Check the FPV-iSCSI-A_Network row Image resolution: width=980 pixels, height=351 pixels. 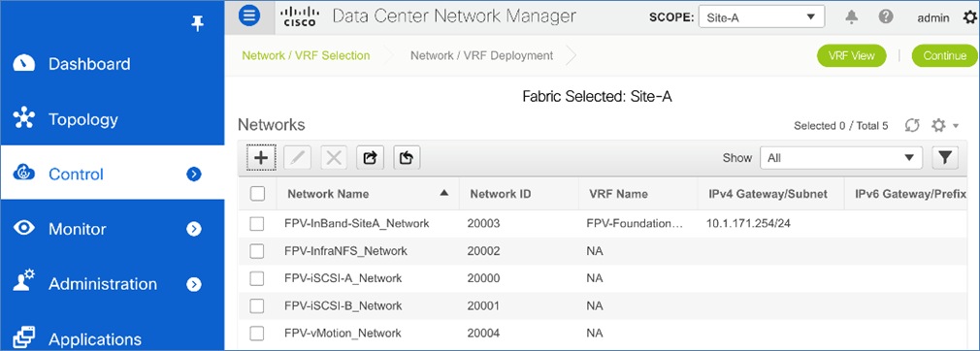coord(257,278)
